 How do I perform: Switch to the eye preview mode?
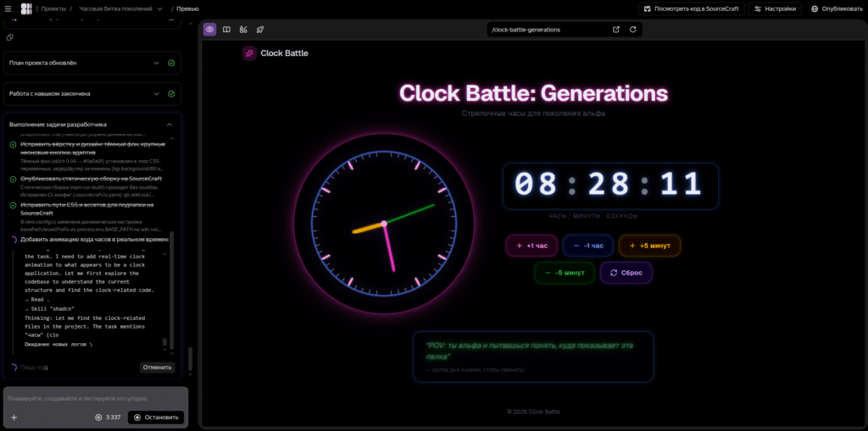click(x=210, y=30)
